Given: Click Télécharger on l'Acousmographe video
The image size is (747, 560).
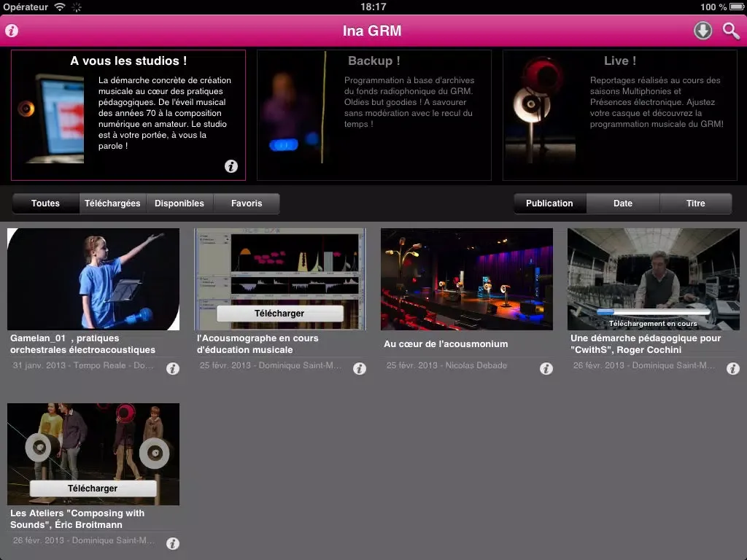Looking at the screenshot, I should (279, 314).
